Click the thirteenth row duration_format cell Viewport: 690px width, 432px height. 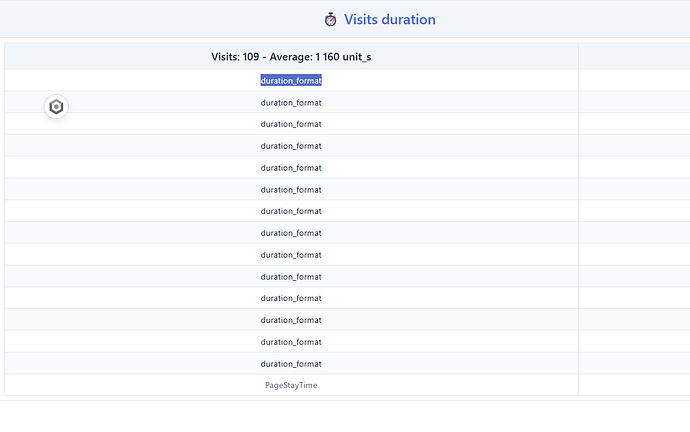(x=291, y=342)
